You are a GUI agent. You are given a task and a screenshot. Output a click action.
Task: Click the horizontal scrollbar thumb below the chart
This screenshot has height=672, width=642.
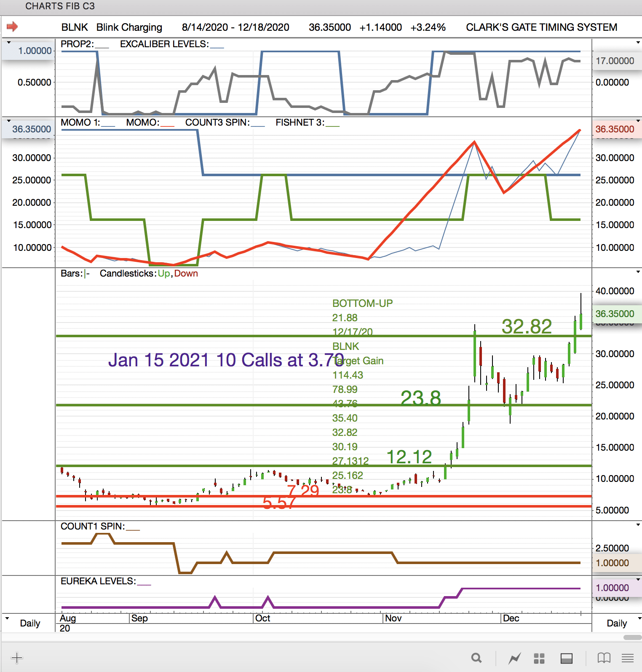click(632, 637)
